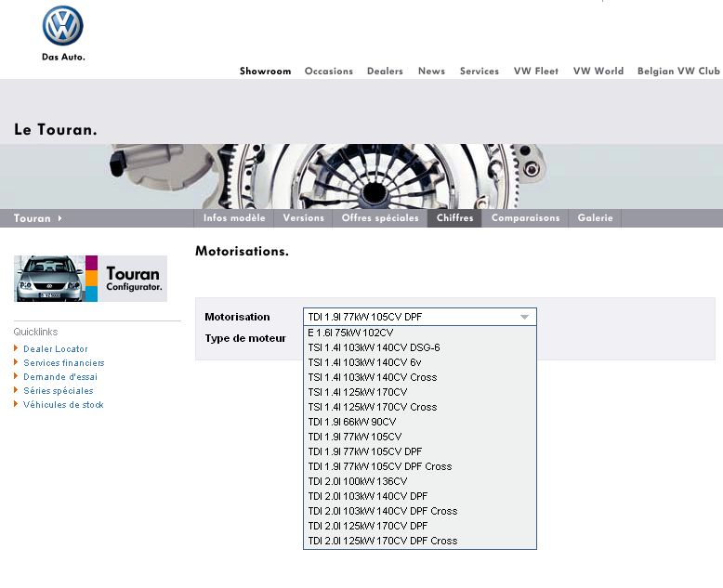Viewport: 723px width, 588px height.
Task: Select TDI 2.0l 100kW 136CV option
Action: tap(420, 481)
